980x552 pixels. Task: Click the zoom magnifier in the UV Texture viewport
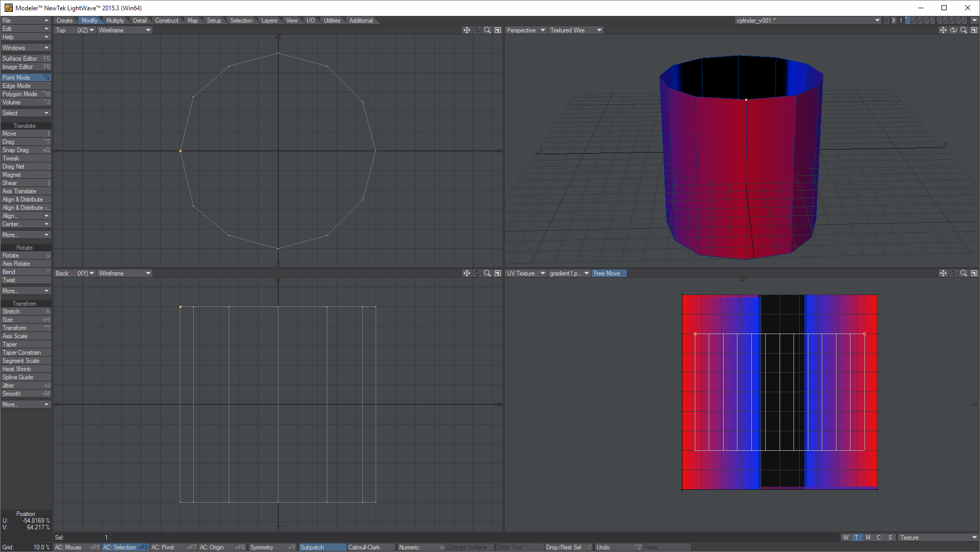964,273
